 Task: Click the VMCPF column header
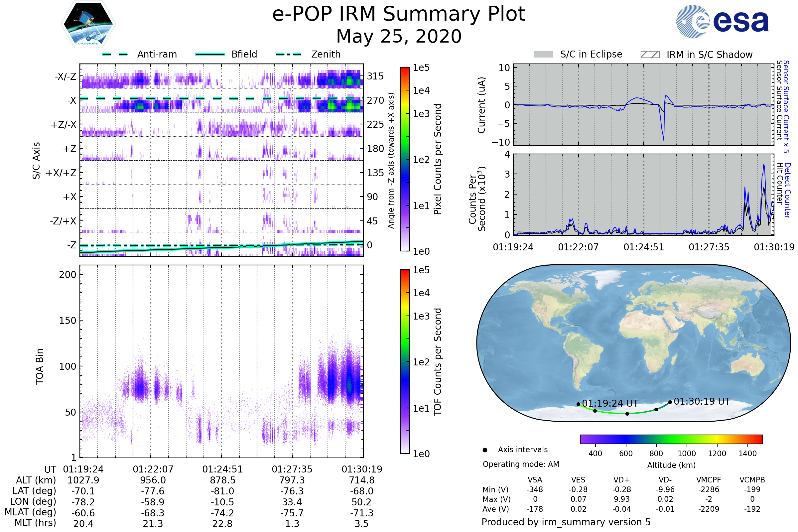click(708, 480)
